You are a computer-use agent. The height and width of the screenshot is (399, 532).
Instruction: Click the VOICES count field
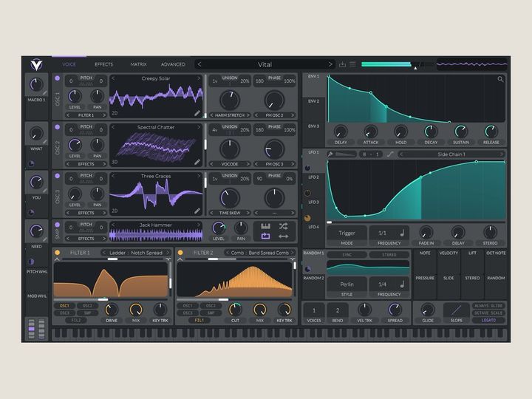coord(314,310)
